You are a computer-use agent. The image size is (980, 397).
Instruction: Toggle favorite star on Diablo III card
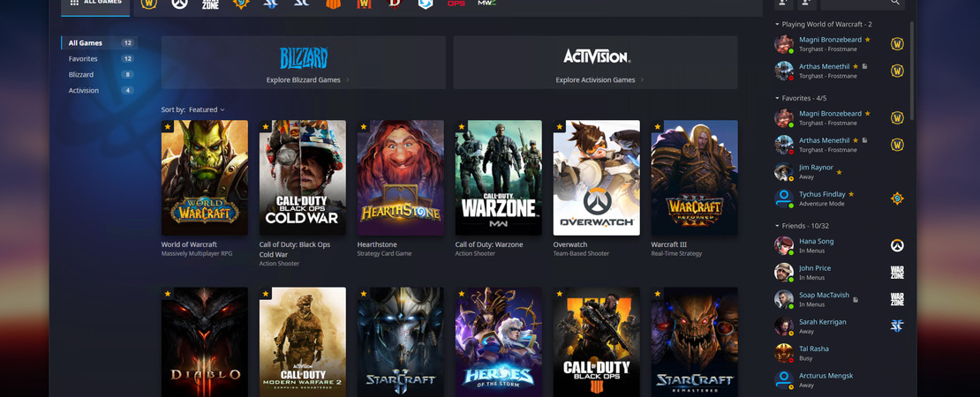coord(168,294)
